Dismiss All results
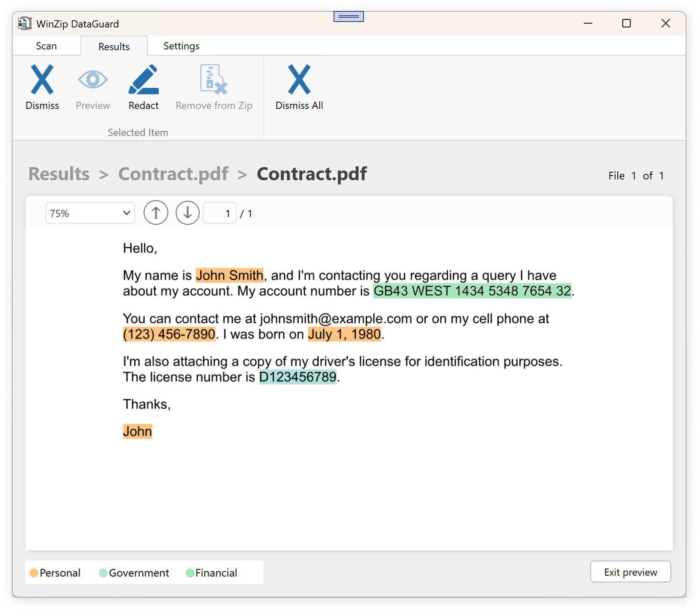Screen dimensions: 700x612 [299, 87]
